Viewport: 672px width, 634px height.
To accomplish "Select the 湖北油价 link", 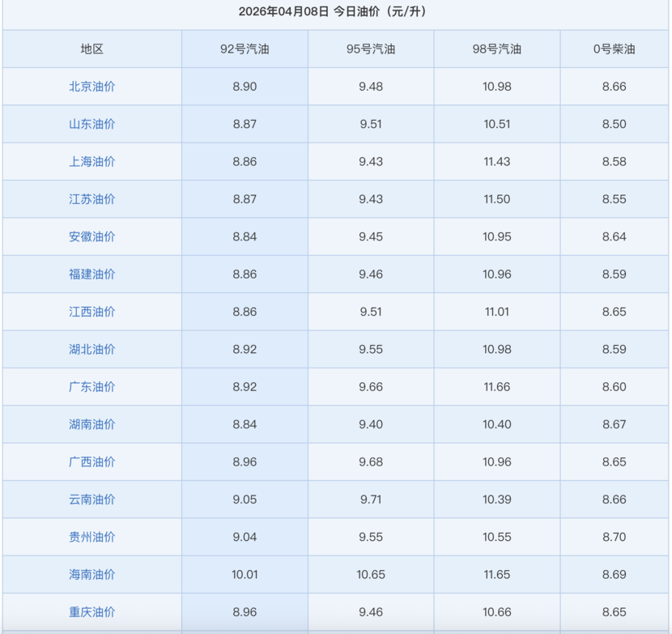I will (92, 349).
